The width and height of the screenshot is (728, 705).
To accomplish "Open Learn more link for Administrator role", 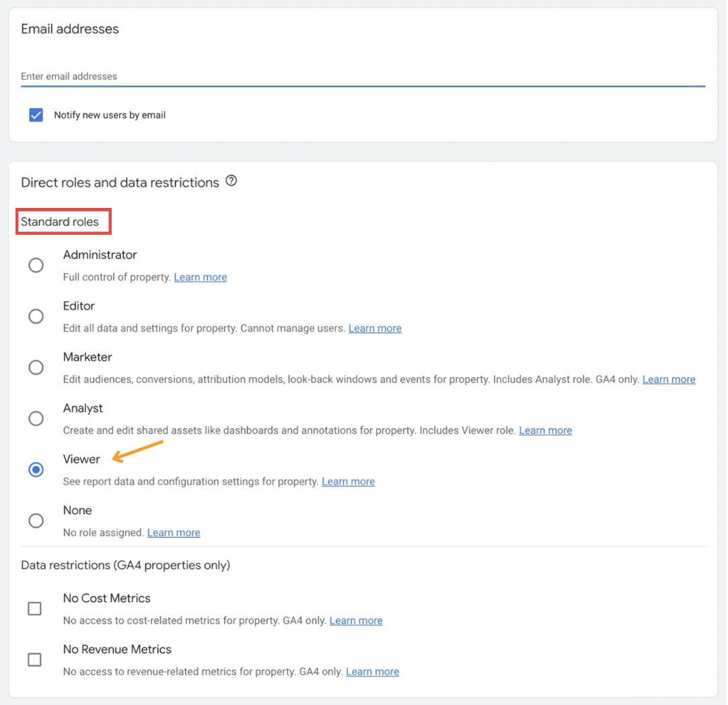I will [x=201, y=277].
